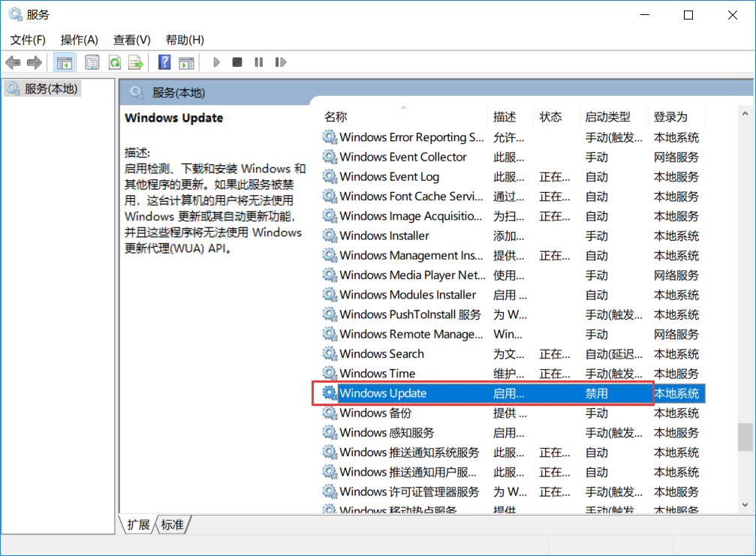756x556 pixels.
Task: Select Windows PushToInstall 服务 row
Action: click(x=513, y=314)
